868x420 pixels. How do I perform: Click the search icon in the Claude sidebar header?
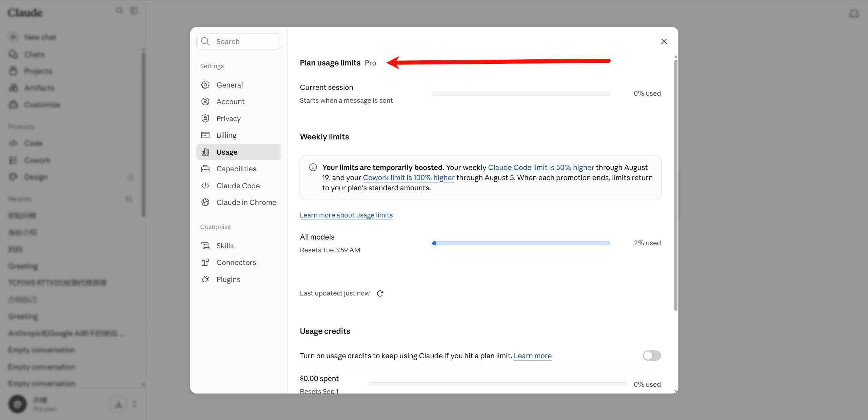119,11
